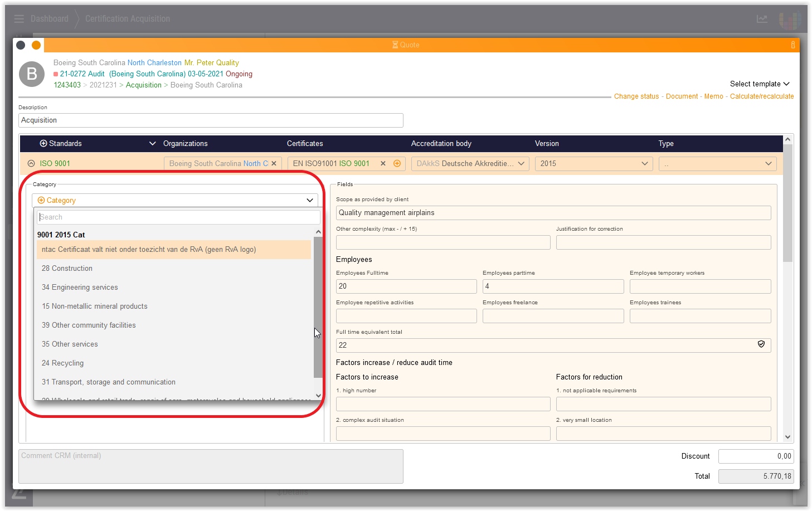This screenshot has height=511, width=812.
Task: Expand the Version 2015 dropdown
Action: coord(594,164)
